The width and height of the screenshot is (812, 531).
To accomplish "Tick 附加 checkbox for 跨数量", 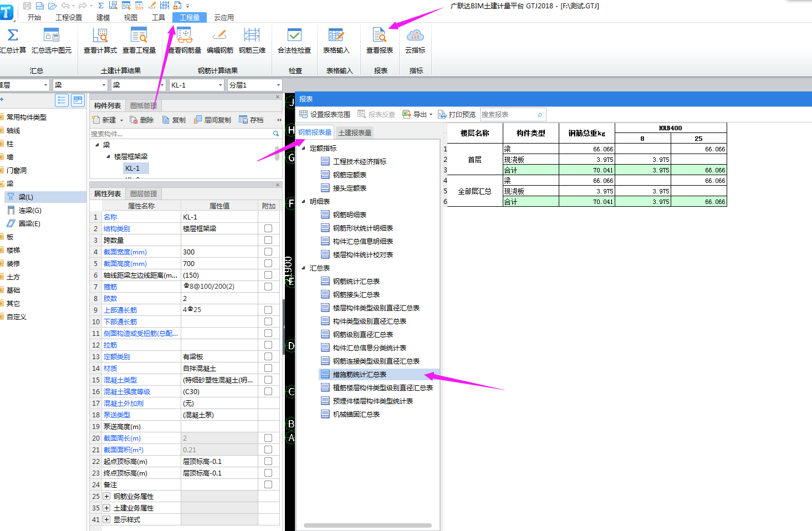I will click(268, 240).
